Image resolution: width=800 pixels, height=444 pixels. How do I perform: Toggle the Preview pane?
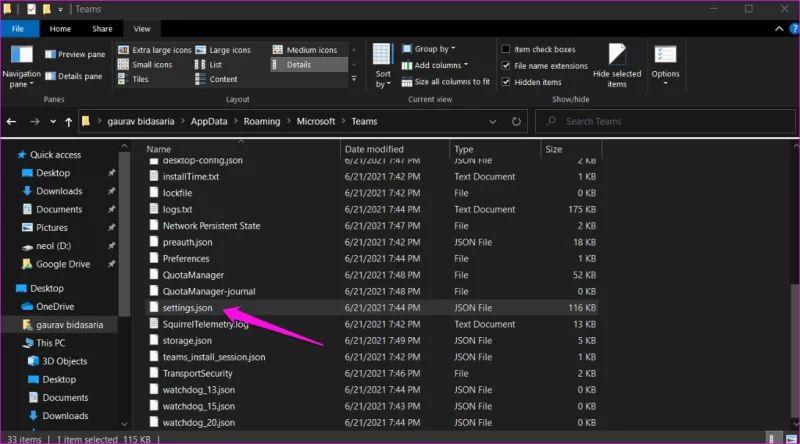tap(75, 54)
